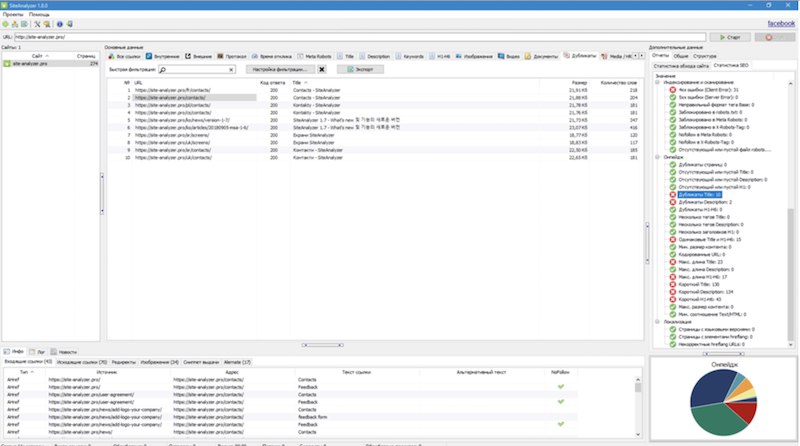Switch to Документы tab
Viewport: 800px width, 446px height.
pos(541,56)
